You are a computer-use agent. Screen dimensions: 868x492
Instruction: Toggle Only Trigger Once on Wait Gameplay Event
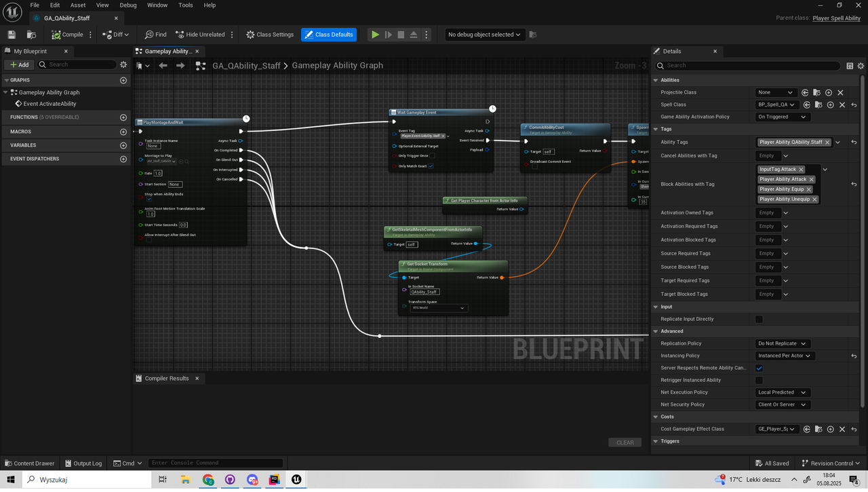[x=431, y=155]
